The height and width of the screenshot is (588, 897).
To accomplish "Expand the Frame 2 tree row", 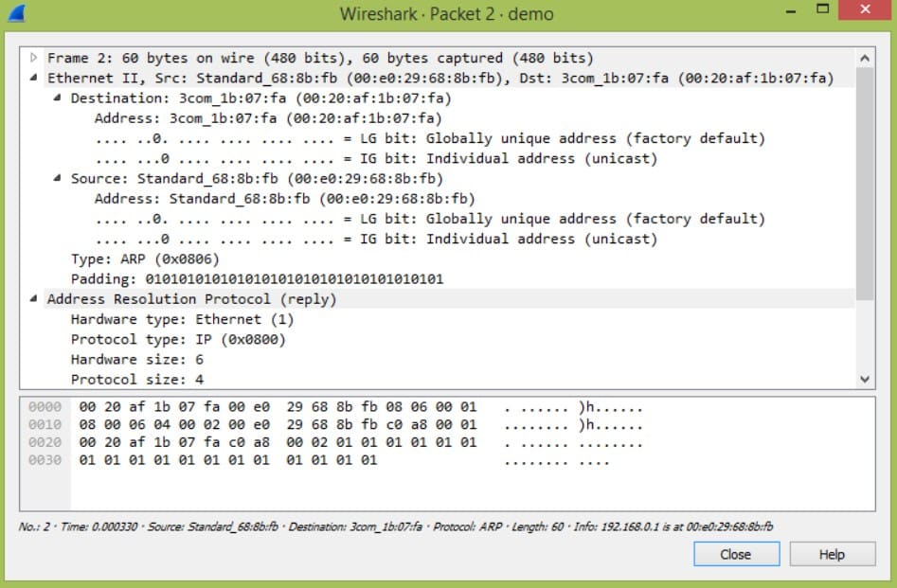I will coord(34,58).
